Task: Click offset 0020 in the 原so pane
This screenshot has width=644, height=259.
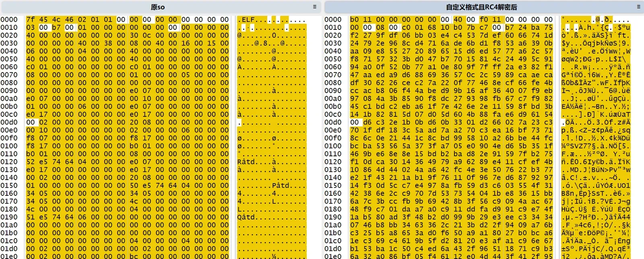Action: pos(9,35)
